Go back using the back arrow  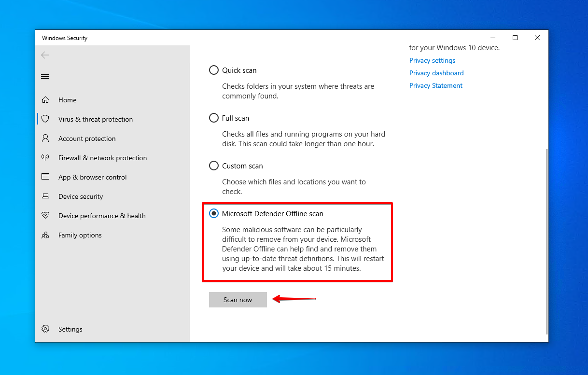tap(45, 55)
